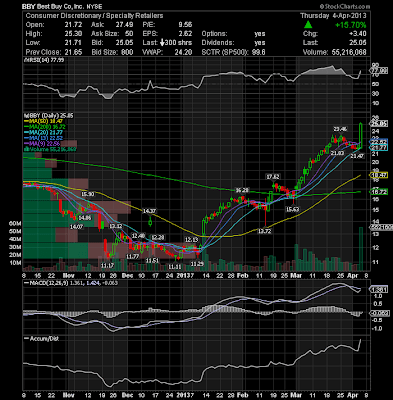Image resolution: width=393 pixels, height=400 pixels.
Task: Click the Chg value +3.40
Action: [x=357, y=34]
